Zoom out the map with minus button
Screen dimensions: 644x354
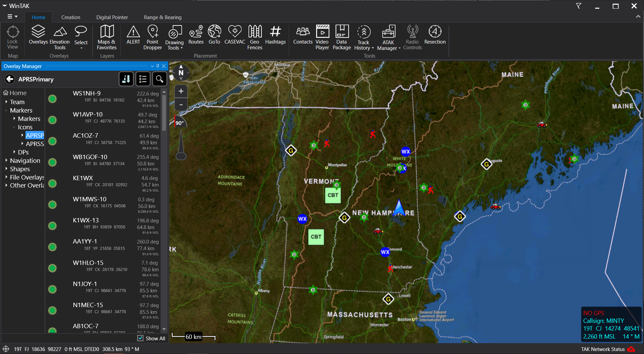(x=181, y=104)
